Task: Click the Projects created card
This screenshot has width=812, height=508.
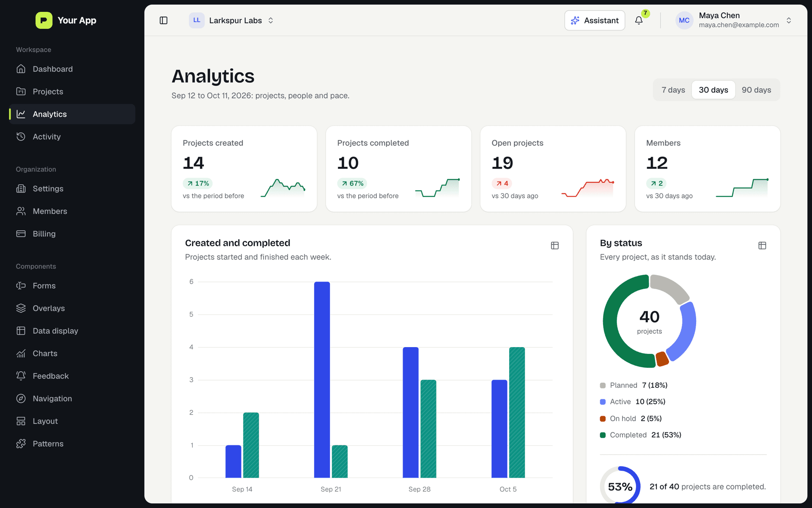Action: coord(244,168)
